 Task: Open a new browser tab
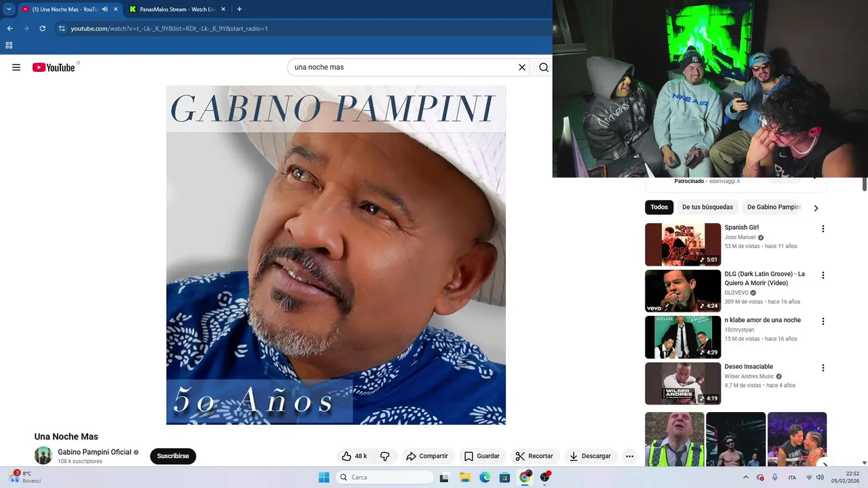tap(239, 9)
